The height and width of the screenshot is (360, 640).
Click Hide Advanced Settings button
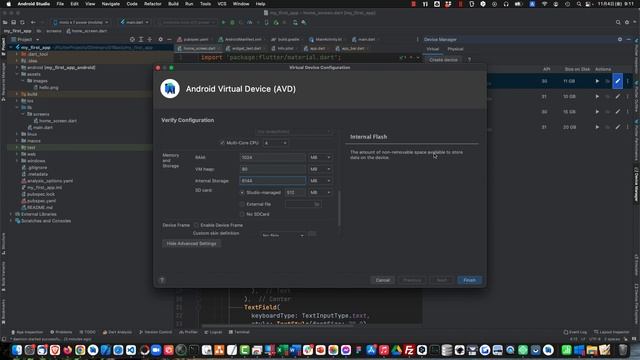(191, 244)
